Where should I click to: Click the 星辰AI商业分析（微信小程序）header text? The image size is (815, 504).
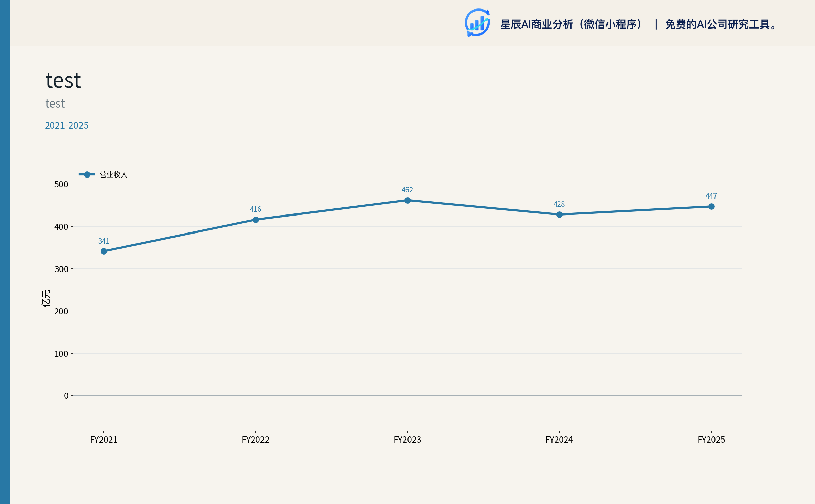point(572,24)
